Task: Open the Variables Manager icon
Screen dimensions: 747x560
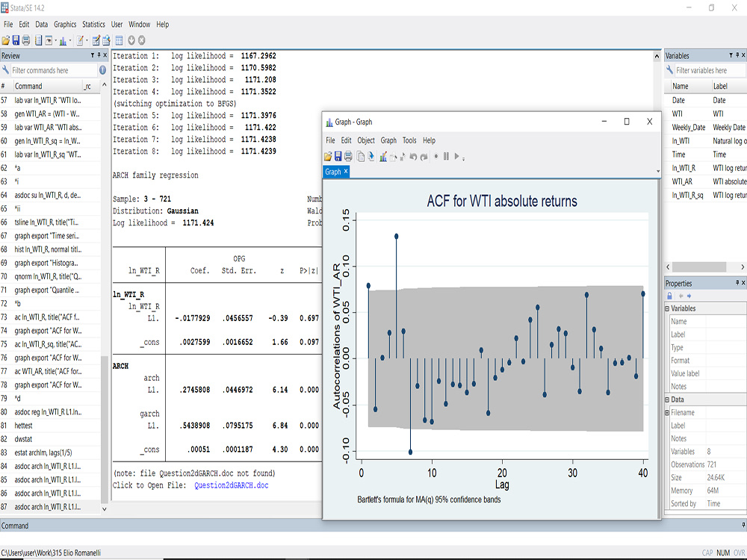Action: [x=119, y=40]
